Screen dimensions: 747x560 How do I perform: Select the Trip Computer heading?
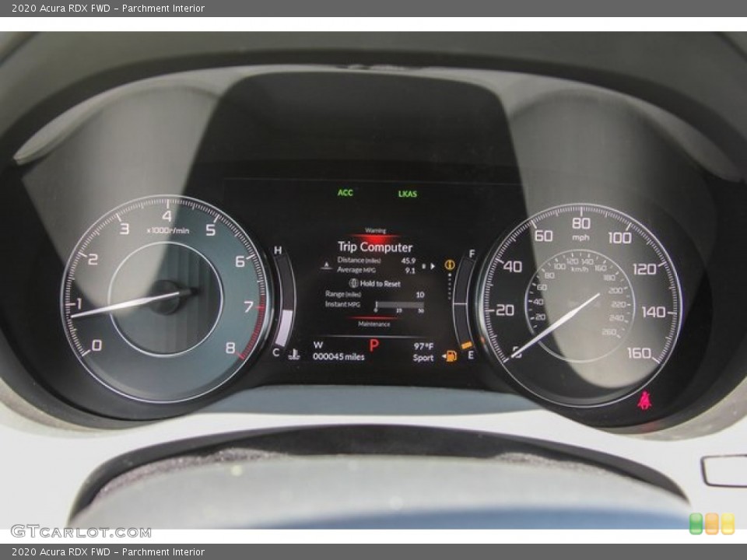[x=375, y=247]
